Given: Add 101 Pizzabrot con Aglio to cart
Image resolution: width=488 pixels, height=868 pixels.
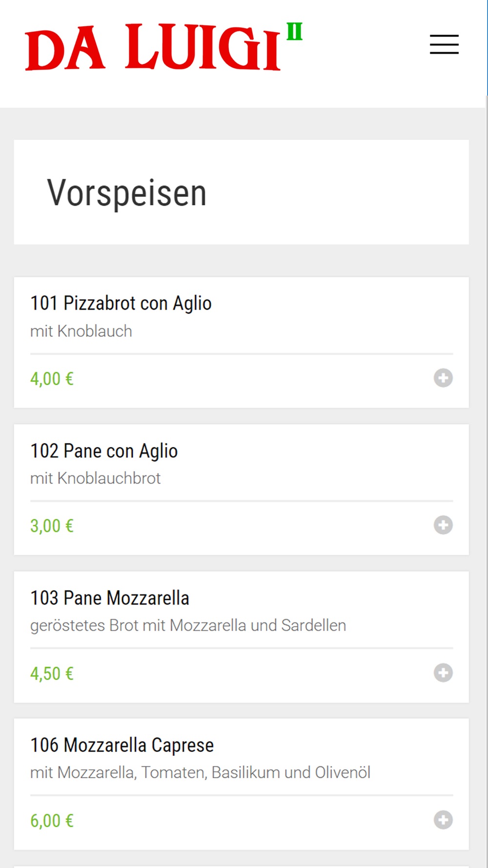Looking at the screenshot, I should coord(443,378).
